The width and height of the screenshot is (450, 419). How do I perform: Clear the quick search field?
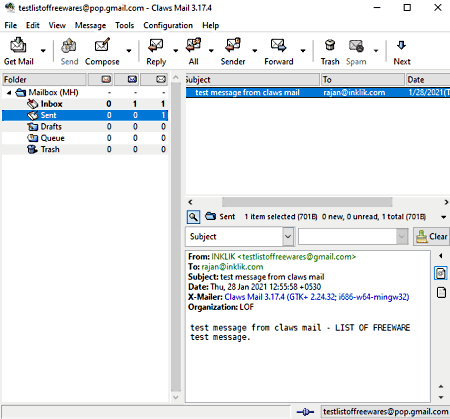[431, 237]
